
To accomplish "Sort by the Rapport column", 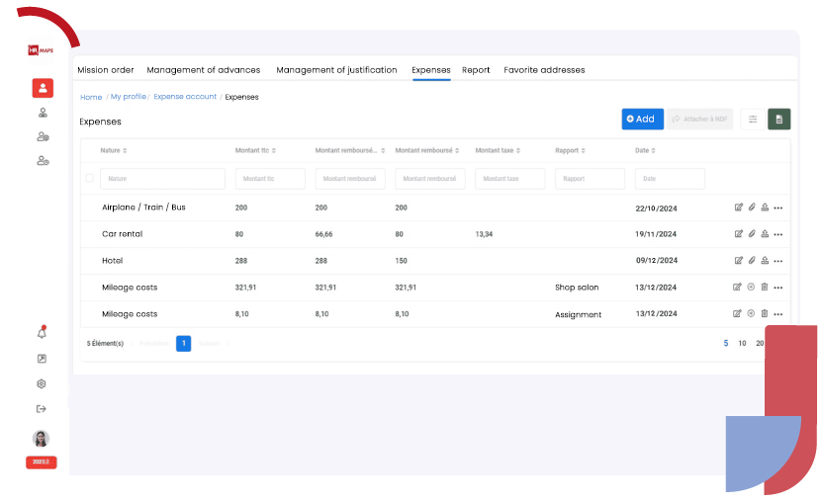I will pyautogui.click(x=570, y=150).
